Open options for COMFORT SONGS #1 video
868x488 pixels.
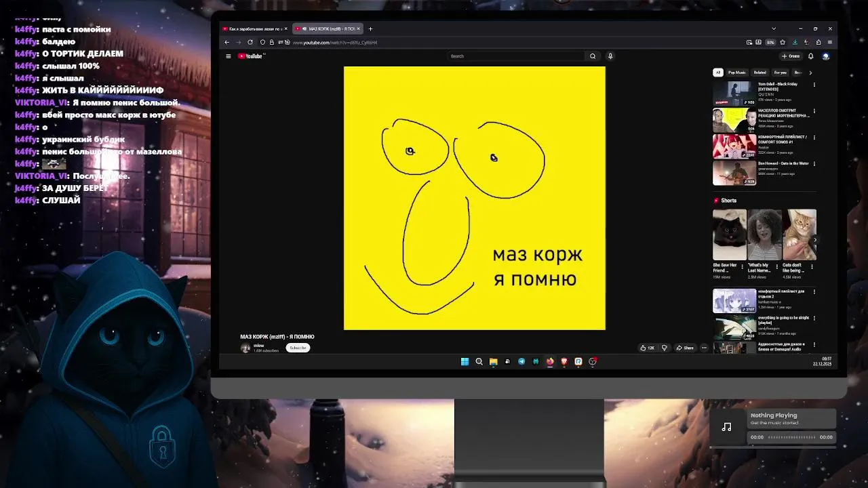point(814,138)
